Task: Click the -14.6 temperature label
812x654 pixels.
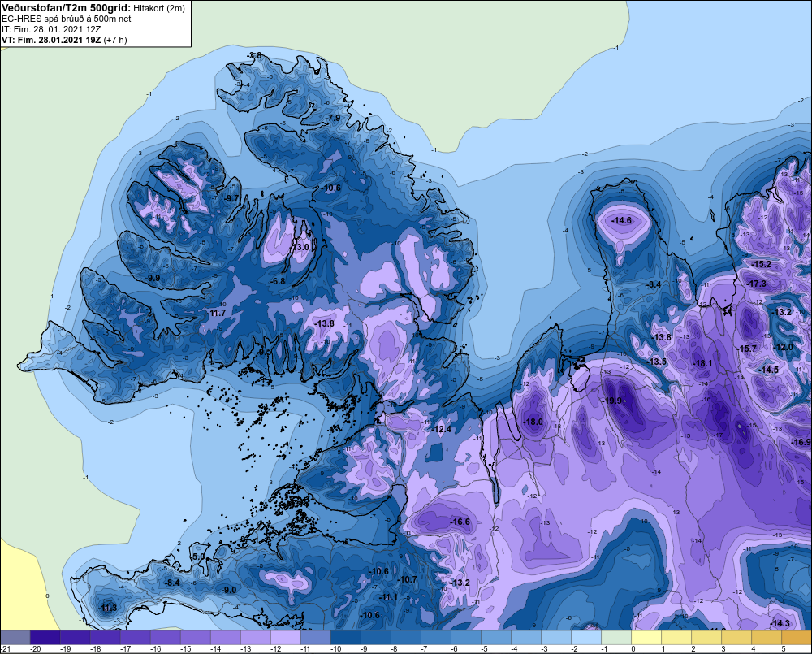Action: pyautogui.click(x=621, y=221)
